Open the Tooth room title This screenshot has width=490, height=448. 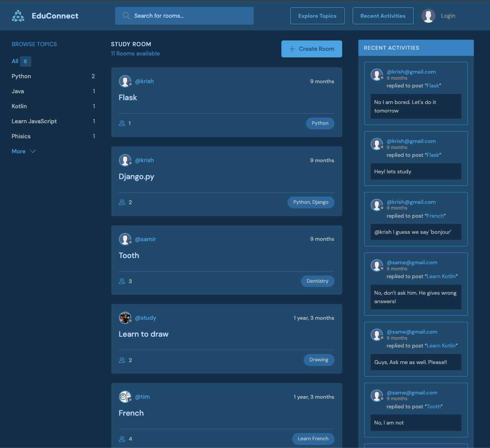129,255
